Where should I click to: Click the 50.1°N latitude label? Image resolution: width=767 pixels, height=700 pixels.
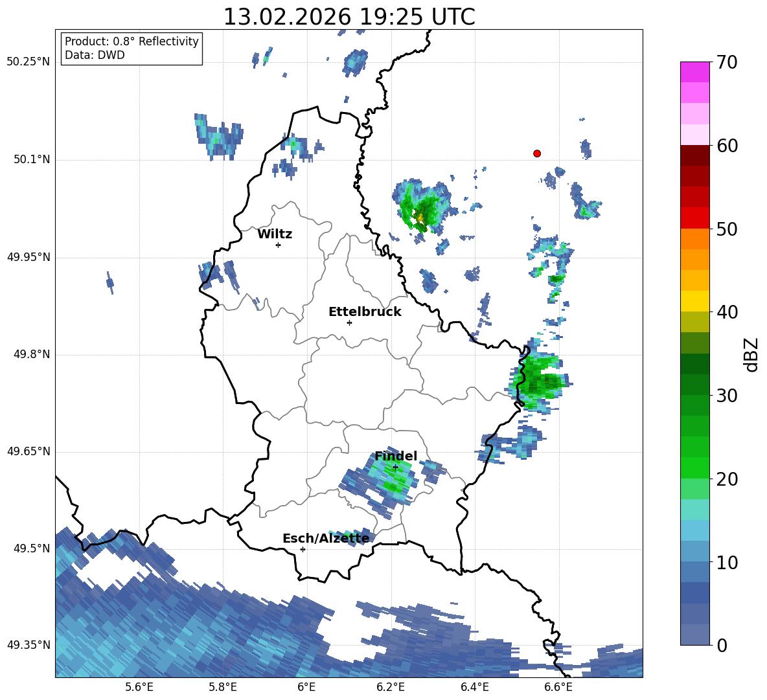[32, 159]
